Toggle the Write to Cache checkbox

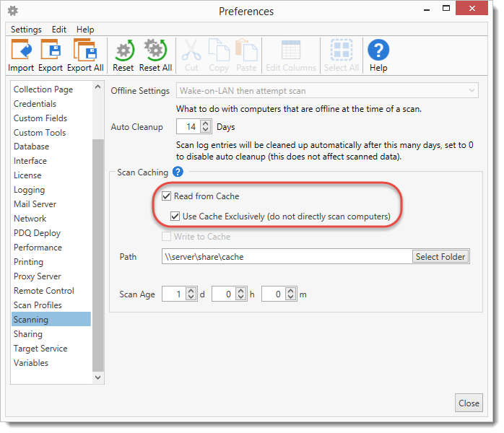[166, 237]
